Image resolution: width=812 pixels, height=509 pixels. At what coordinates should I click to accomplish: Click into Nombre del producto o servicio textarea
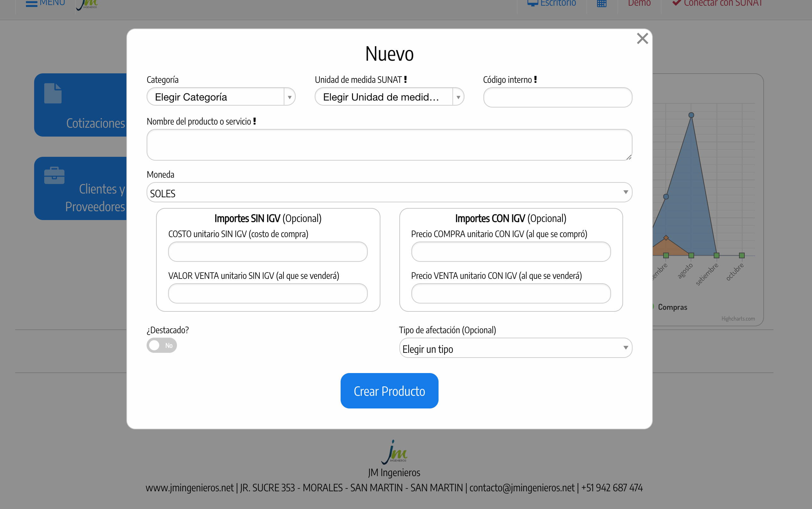[389, 145]
